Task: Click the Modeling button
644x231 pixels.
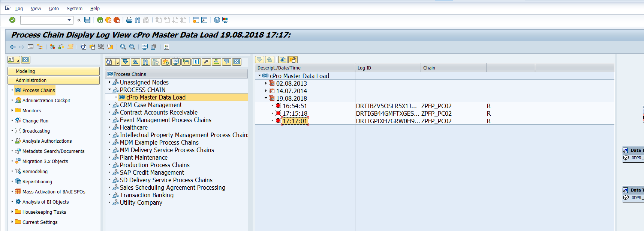Action: [x=54, y=71]
